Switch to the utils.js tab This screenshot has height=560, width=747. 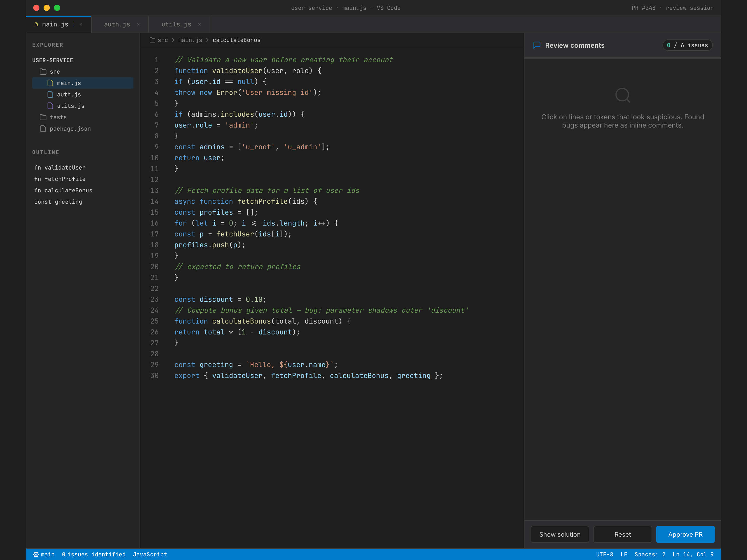tap(179, 24)
